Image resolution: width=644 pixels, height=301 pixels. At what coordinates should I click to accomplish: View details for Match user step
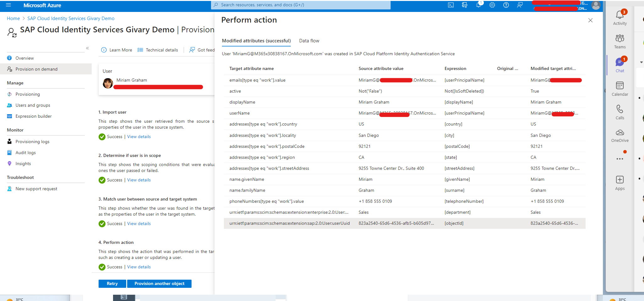pos(139,223)
